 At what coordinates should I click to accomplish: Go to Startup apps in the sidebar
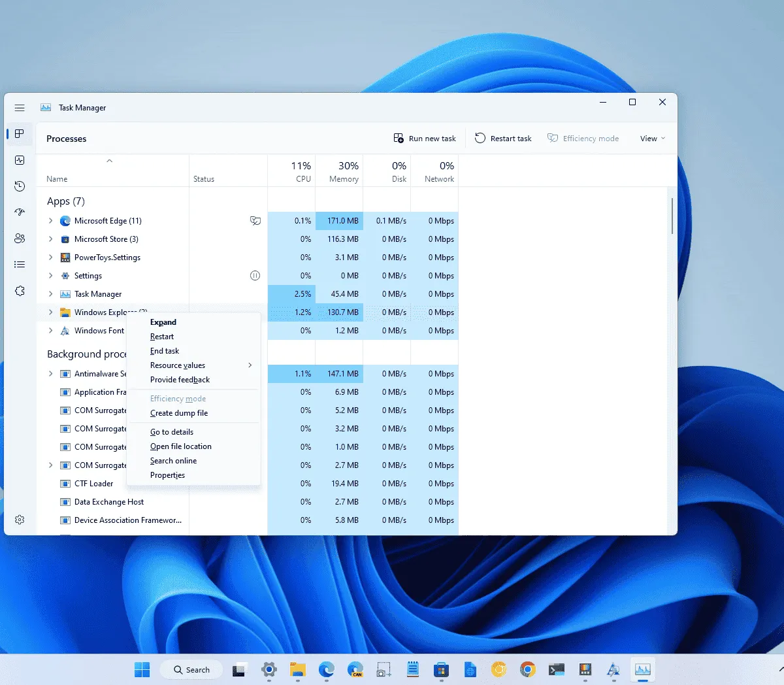pyautogui.click(x=20, y=212)
